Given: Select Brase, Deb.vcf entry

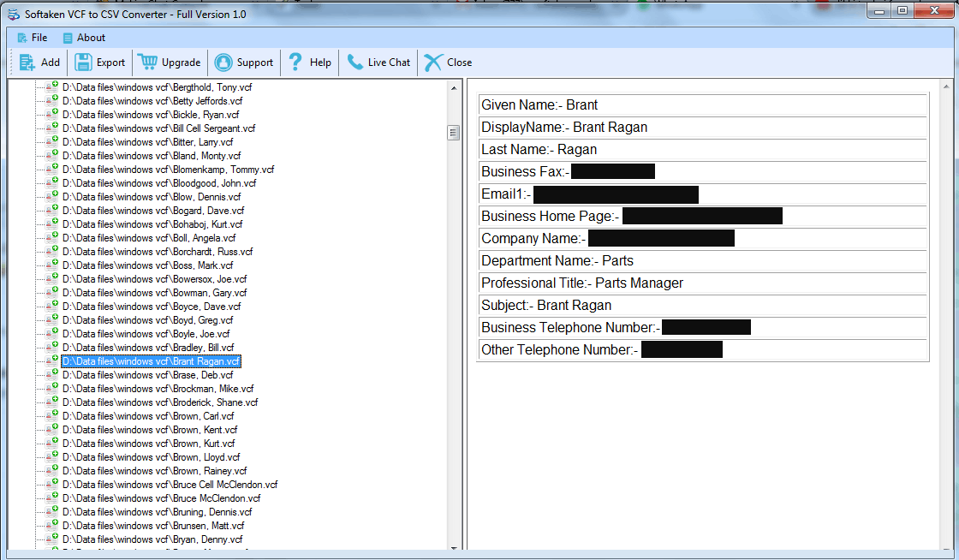Looking at the screenshot, I should (147, 375).
